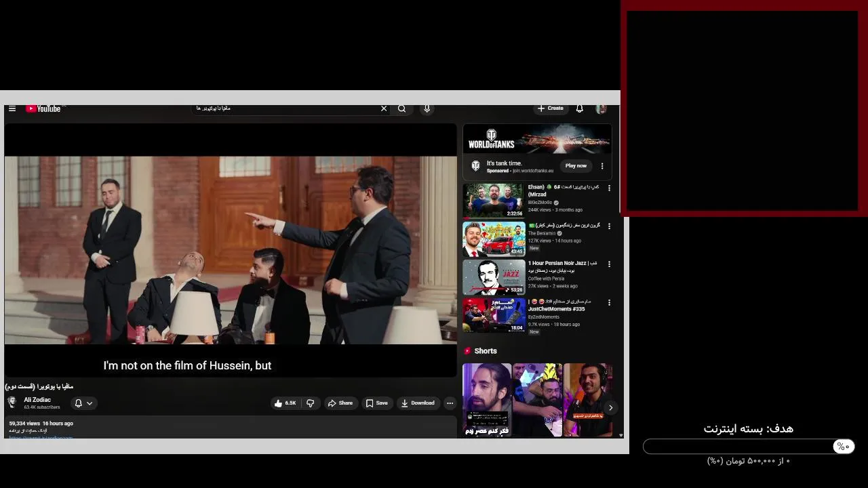Expand the video description box
Viewport: 868px width, 488px height.
coord(231,427)
